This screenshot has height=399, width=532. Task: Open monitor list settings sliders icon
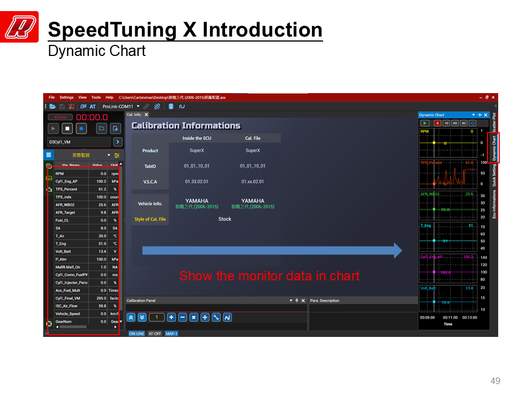click(117, 155)
